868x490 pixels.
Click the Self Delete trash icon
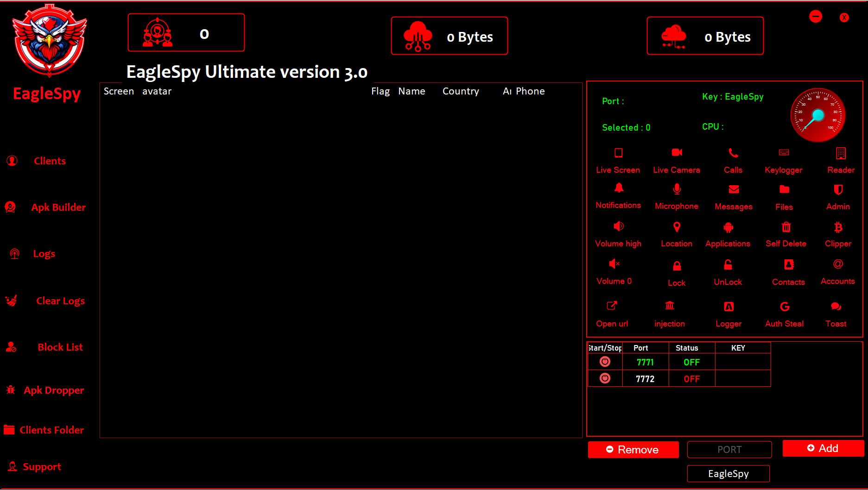point(786,227)
